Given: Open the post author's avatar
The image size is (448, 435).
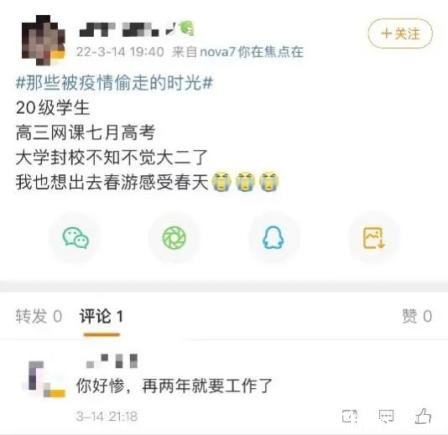Looking at the screenshot, I should pos(43,40).
